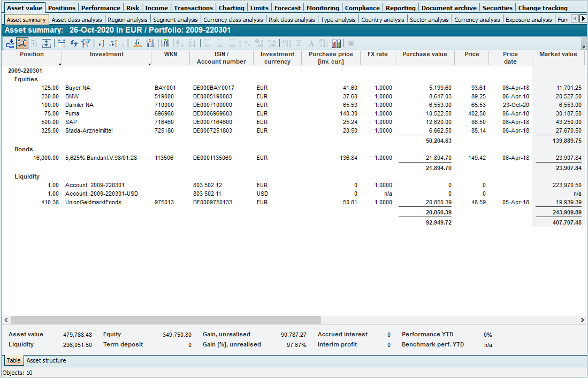Open the Investment column filter marker
588x378 pixels.
tap(150, 64)
